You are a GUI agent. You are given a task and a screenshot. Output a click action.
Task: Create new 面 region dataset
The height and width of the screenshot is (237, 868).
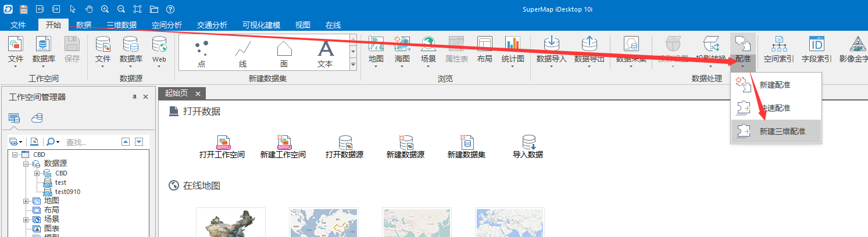284,54
